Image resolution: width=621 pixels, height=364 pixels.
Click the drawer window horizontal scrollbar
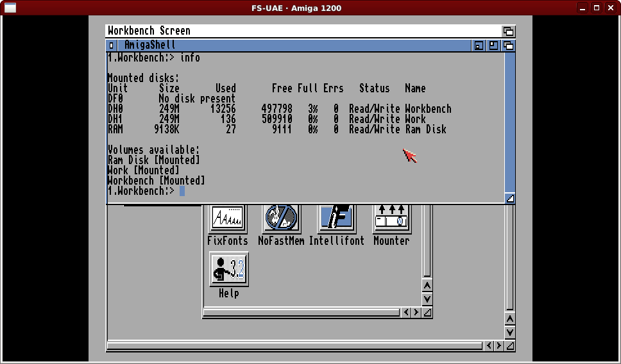(302, 313)
